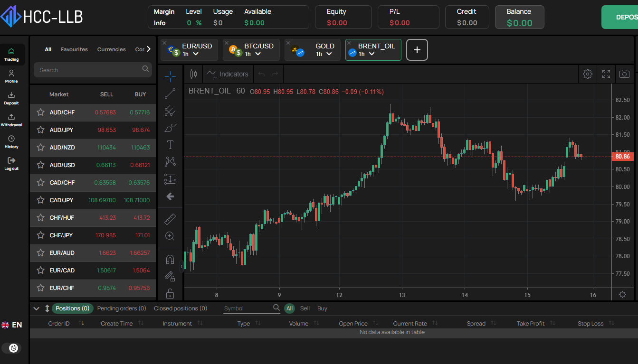Viewport: 638px width, 364px height.
Task: Take a chart snapshot with camera icon
Action: coord(625,74)
